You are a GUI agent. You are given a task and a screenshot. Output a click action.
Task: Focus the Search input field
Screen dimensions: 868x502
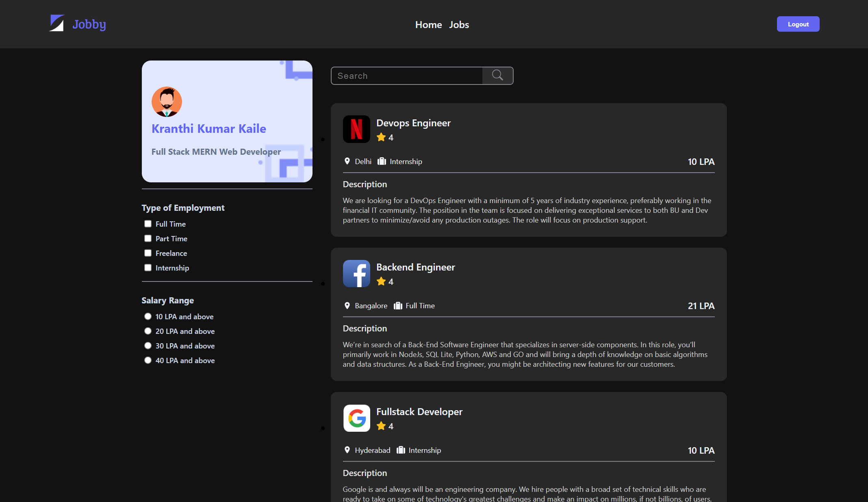(406, 76)
